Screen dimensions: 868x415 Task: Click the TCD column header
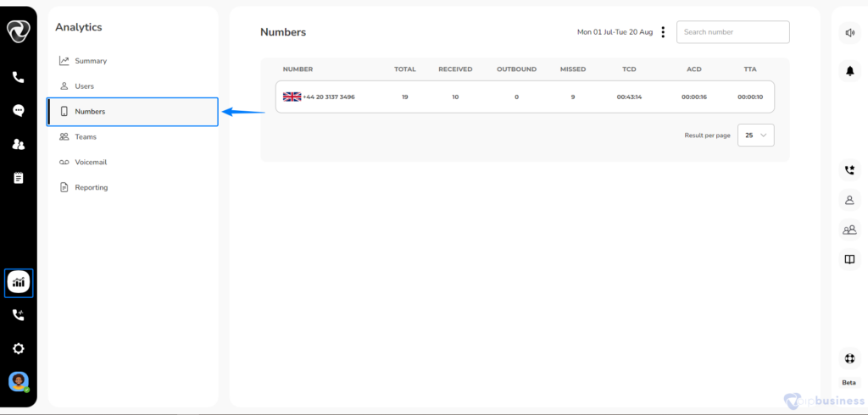pos(630,69)
